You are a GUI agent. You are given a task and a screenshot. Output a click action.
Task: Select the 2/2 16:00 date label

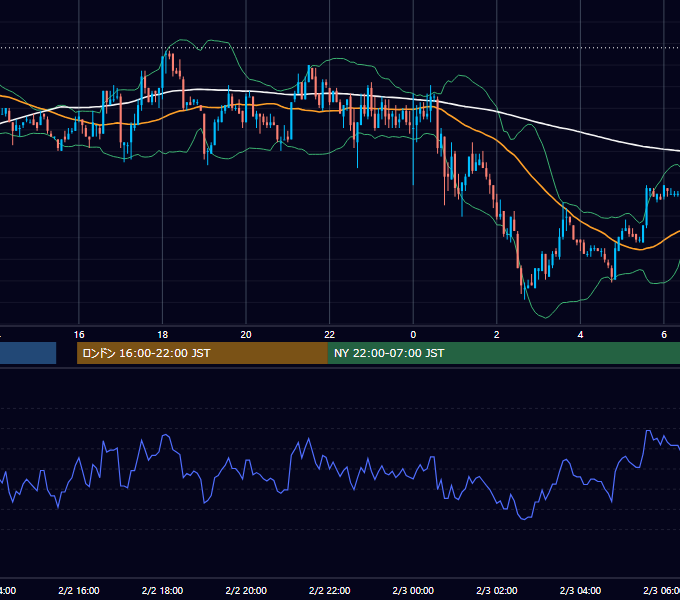pyautogui.click(x=79, y=590)
